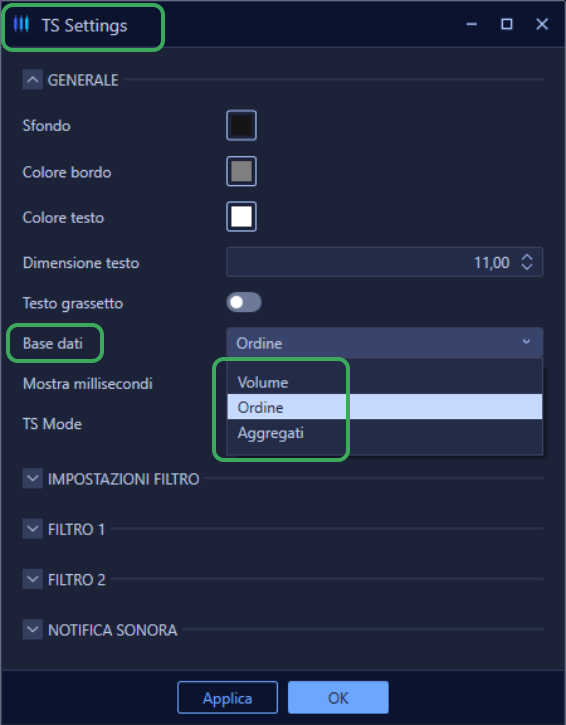Expand the IMPOSTAZIONI FILTRO section
This screenshot has height=725, width=566.
point(32,479)
